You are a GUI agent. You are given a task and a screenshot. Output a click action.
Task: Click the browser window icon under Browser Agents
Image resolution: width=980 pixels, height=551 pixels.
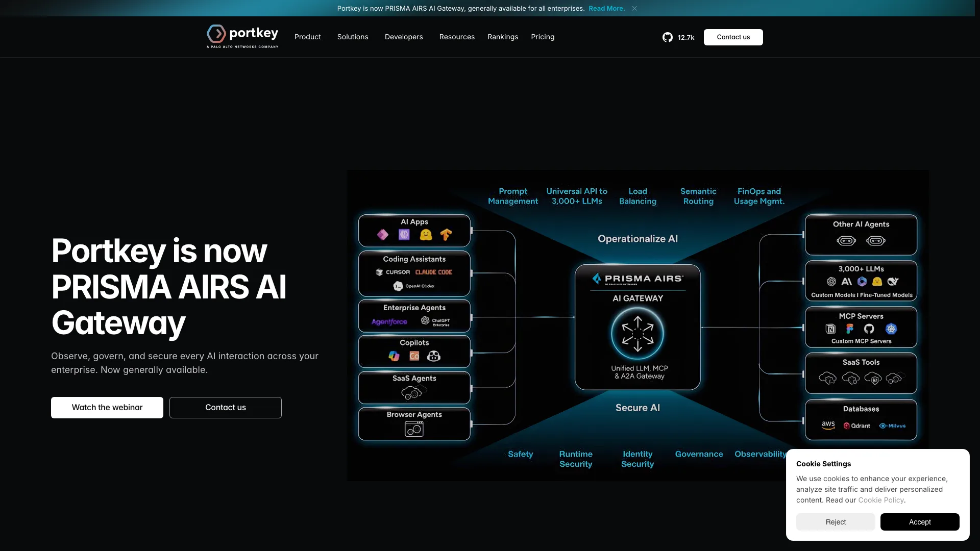[x=414, y=429]
